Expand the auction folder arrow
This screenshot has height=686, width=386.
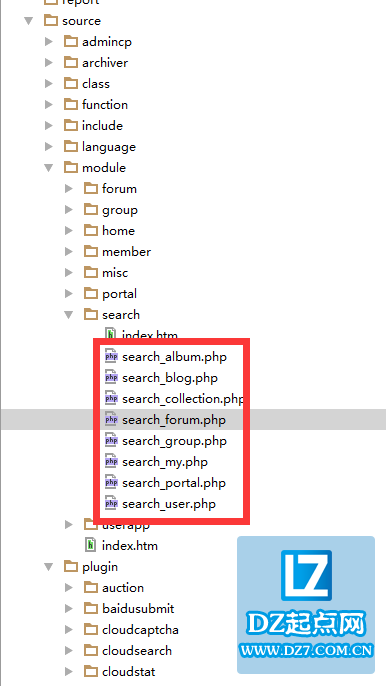[69, 588]
